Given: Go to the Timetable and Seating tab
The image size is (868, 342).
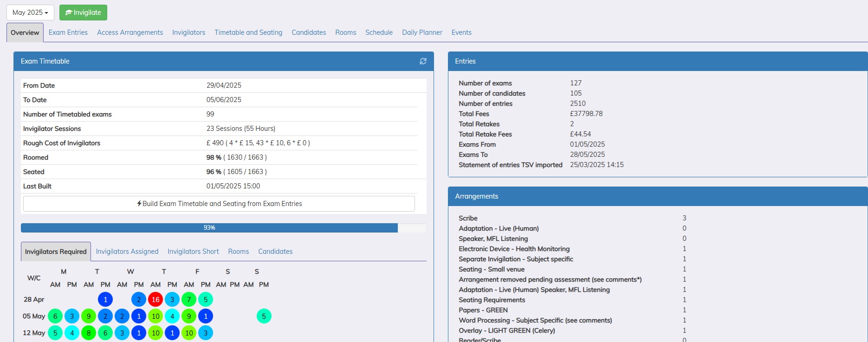Looking at the screenshot, I should 248,32.
